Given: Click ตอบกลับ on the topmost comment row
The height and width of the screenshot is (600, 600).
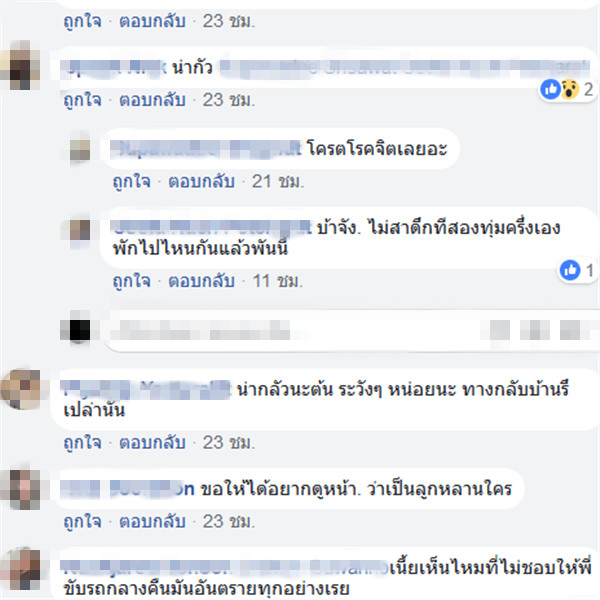Looking at the screenshot, I should point(152,21).
